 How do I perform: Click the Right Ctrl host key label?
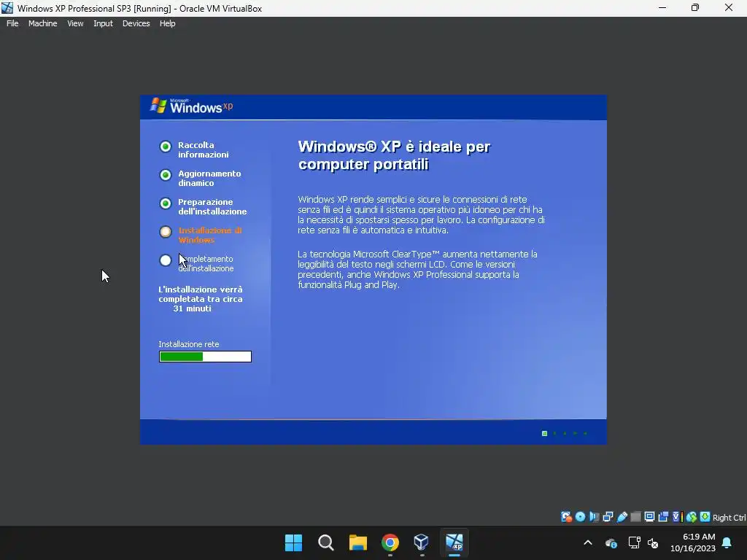[x=729, y=518]
